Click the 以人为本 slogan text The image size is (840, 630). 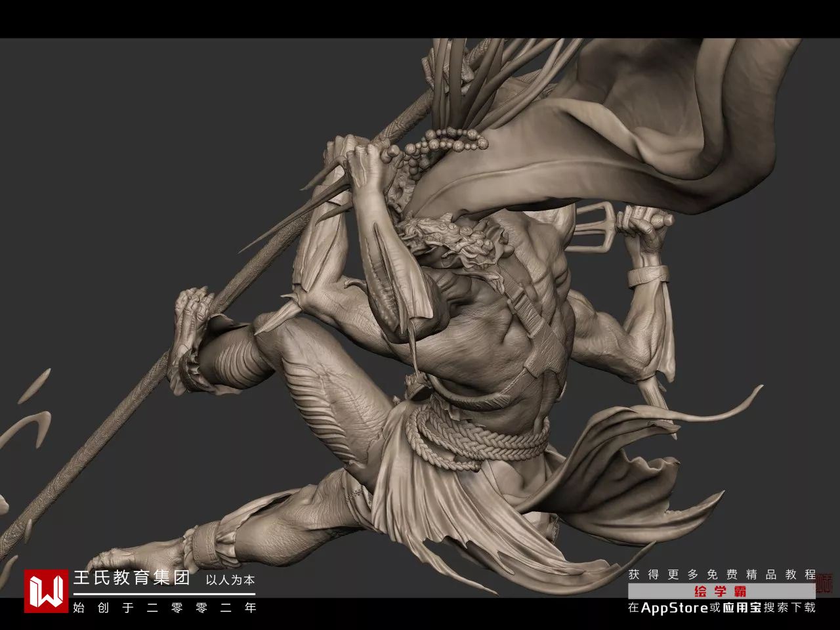[x=230, y=580]
